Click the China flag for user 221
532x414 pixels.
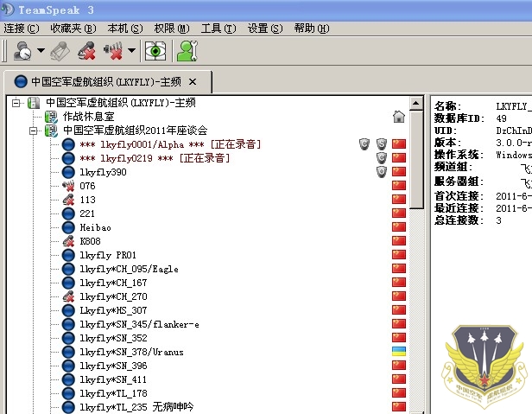point(399,213)
